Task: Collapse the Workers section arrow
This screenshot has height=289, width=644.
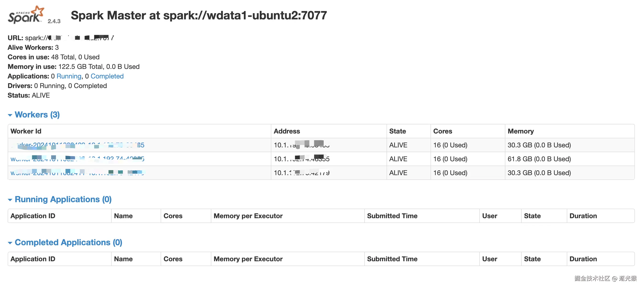Action: tap(10, 115)
